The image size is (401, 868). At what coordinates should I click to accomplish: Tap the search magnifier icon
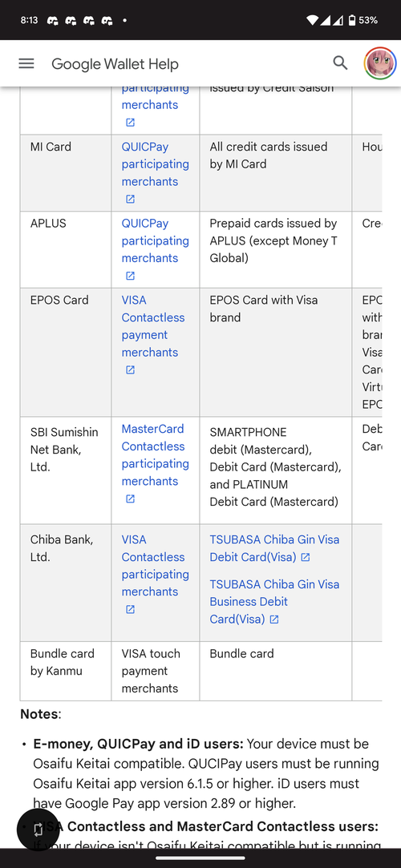pyautogui.click(x=340, y=63)
